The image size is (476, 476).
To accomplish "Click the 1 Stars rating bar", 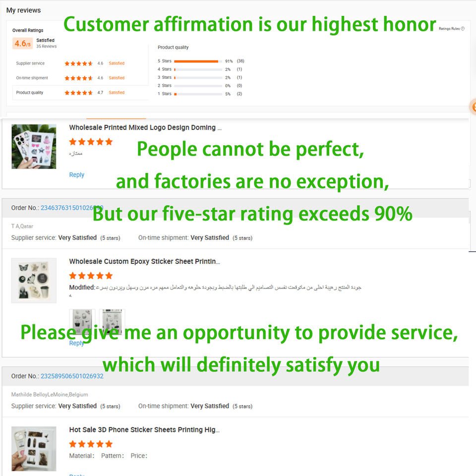I will [198, 94].
